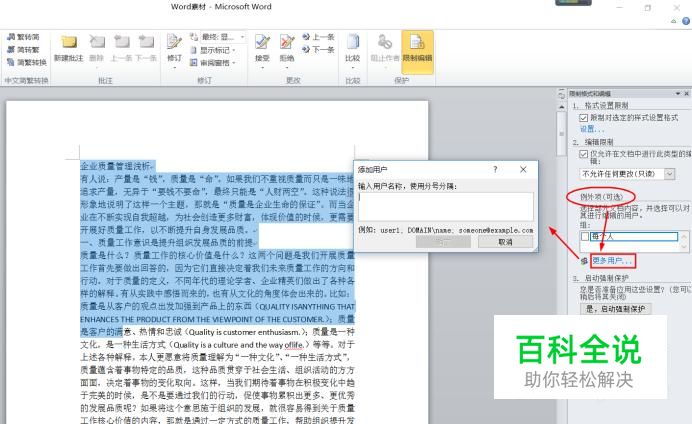Open the Word help question mark icon
This screenshot has width=692, height=424.
[x=686, y=21]
